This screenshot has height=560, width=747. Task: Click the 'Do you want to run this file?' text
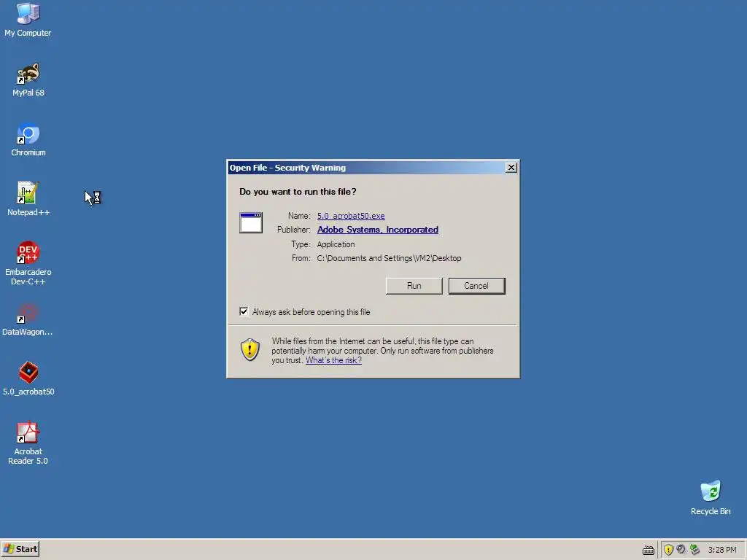click(298, 192)
